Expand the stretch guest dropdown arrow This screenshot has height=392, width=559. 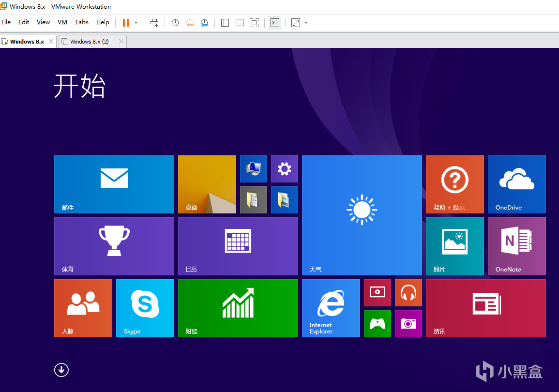[306, 23]
